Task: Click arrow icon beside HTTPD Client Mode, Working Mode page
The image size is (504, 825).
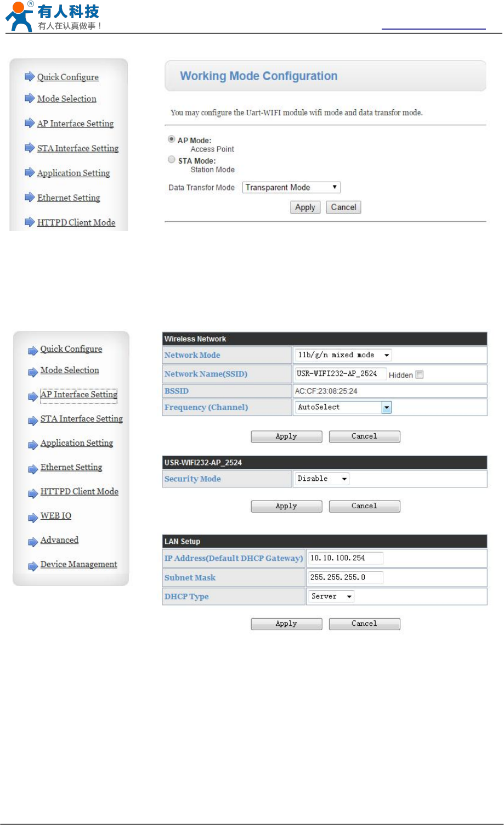Action: (30, 222)
